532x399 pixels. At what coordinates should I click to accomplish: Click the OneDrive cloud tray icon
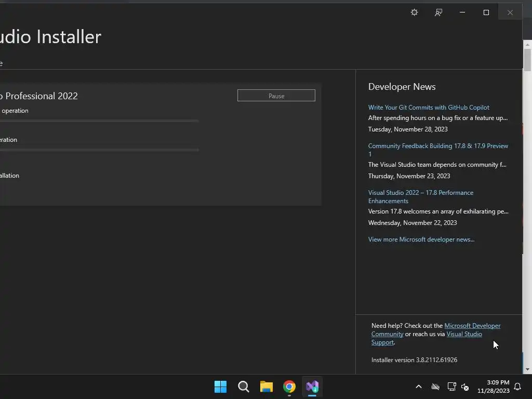coord(435,387)
